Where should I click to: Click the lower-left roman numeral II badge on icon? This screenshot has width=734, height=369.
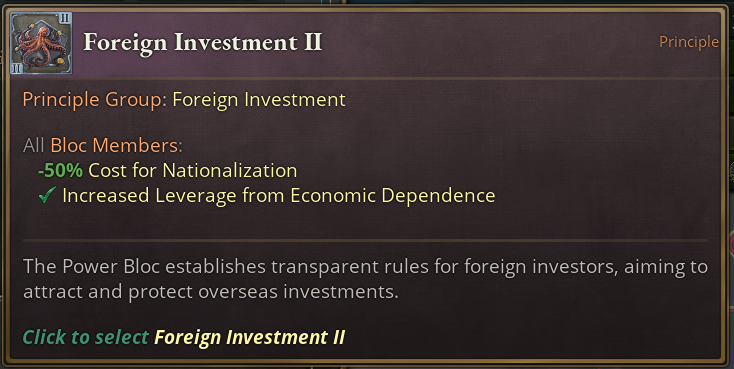coord(17,68)
